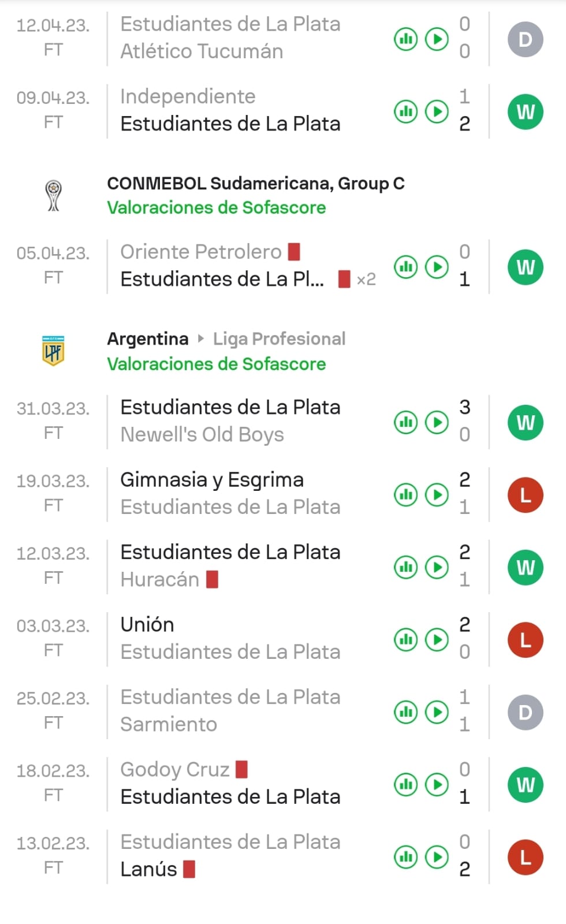Play highlights for Estudiantes vs Newell's Old Boys
The image size is (566, 924).
437,422
